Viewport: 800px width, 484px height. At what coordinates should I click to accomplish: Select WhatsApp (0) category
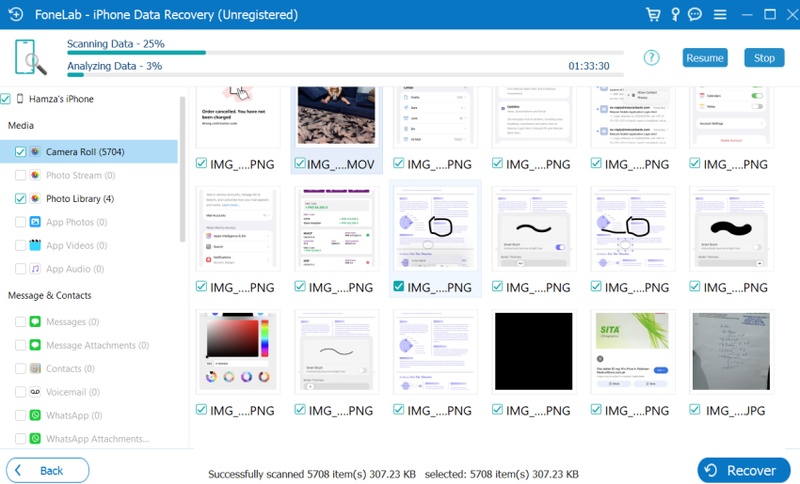click(x=89, y=415)
